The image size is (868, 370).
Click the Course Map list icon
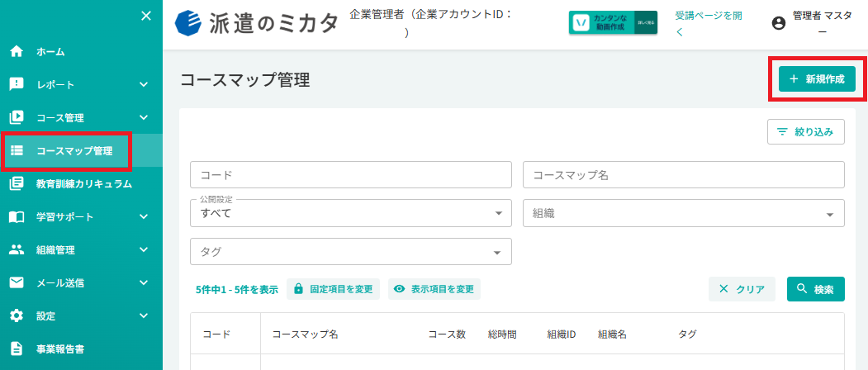tap(17, 150)
